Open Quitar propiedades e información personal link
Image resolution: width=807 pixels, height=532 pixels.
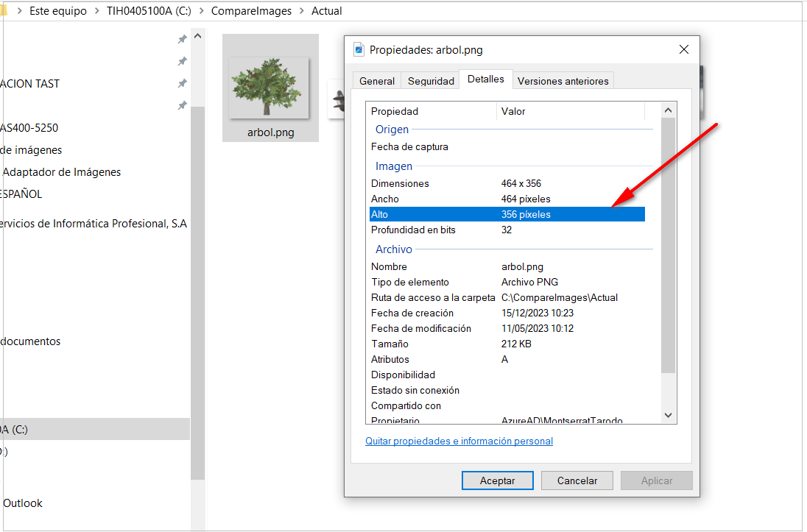pyautogui.click(x=459, y=441)
